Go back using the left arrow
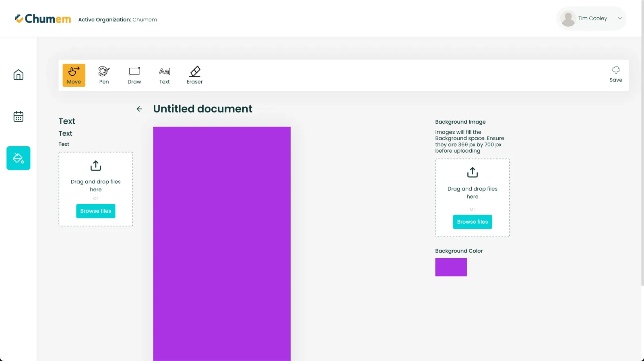Image resolution: width=644 pixels, height=361 pixels. (x=139, y=109)
